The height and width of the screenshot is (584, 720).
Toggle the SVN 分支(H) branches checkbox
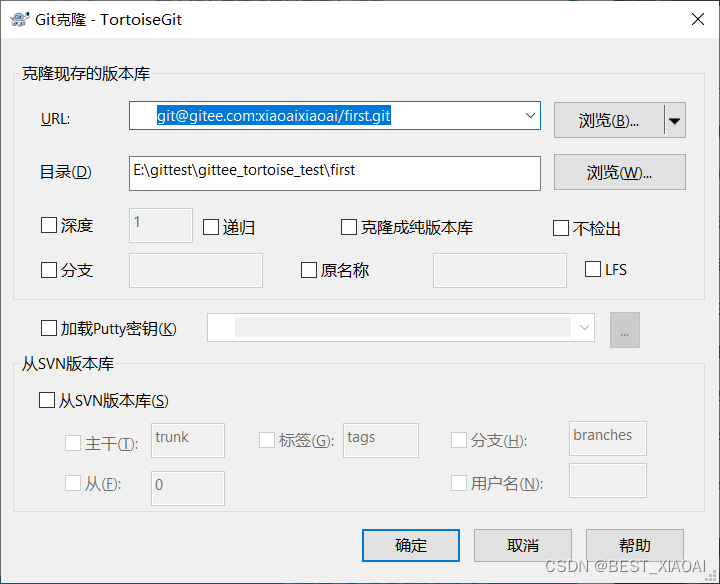point(459,440)
